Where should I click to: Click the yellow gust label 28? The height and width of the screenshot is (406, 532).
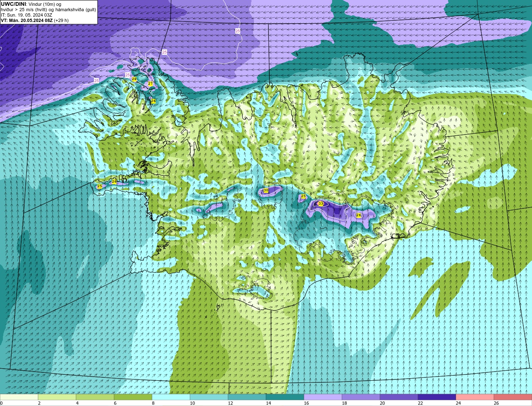click(x=134, y=79)
